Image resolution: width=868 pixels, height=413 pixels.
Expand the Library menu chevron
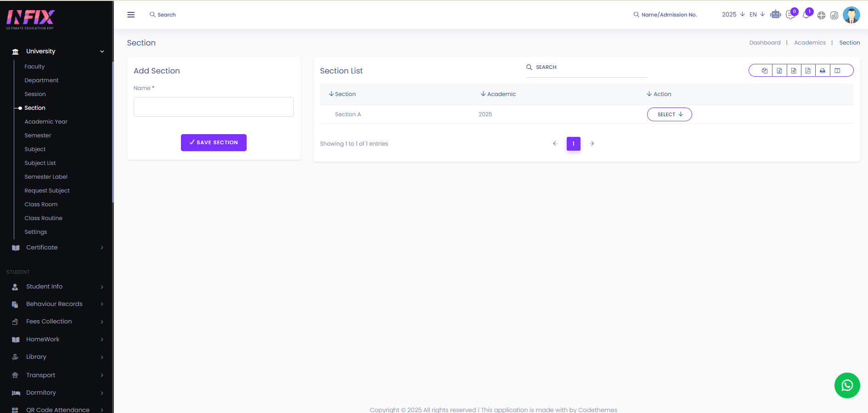[x=102, y=357]
